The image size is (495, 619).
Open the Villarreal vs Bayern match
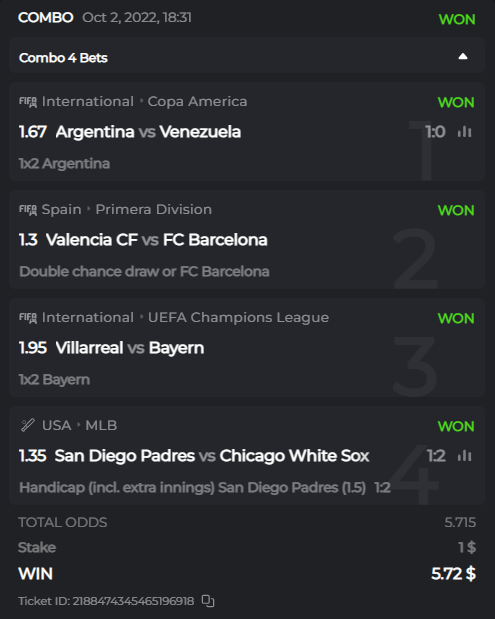[x=129, y=348]
